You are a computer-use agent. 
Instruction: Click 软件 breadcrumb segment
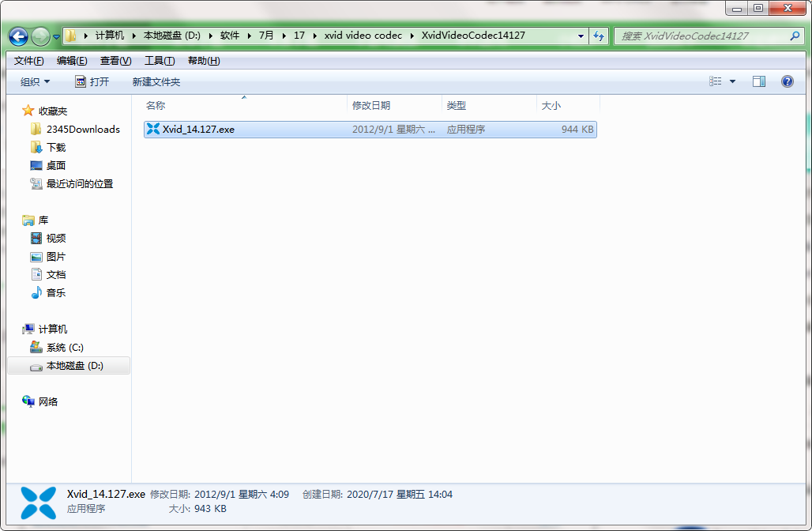(230, 36)
